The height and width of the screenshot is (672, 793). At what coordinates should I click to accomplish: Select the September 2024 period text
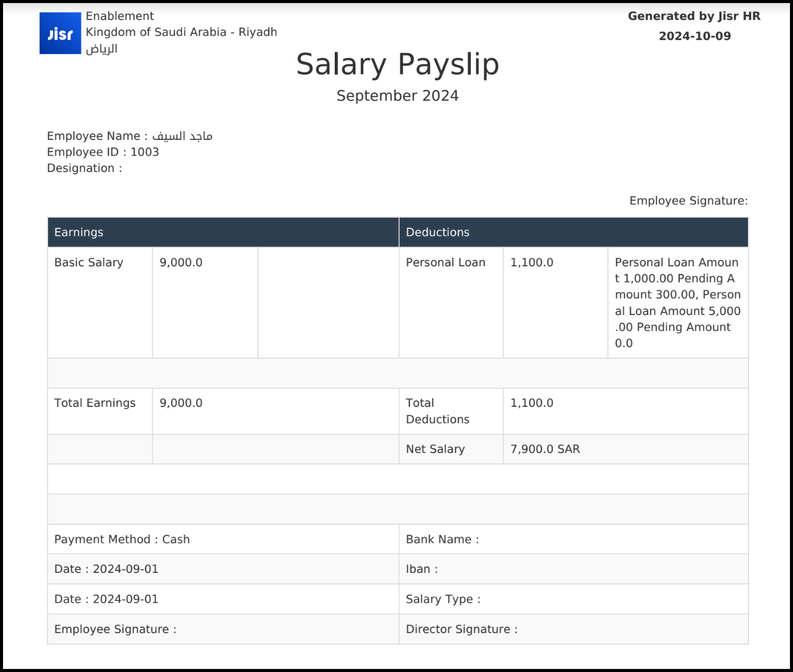coord(397,96)
